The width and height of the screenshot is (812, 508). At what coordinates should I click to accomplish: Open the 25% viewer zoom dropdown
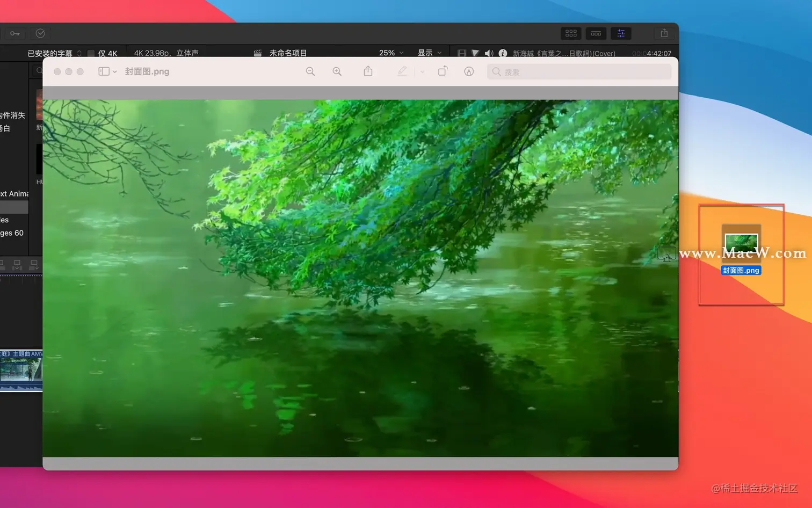[391, 53]
